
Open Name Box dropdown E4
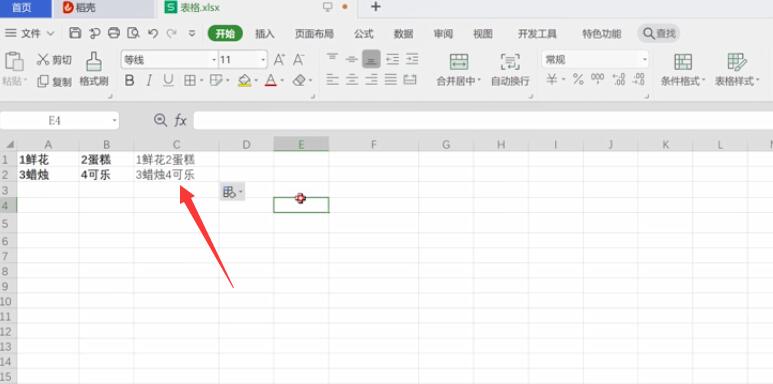(114, 121)
